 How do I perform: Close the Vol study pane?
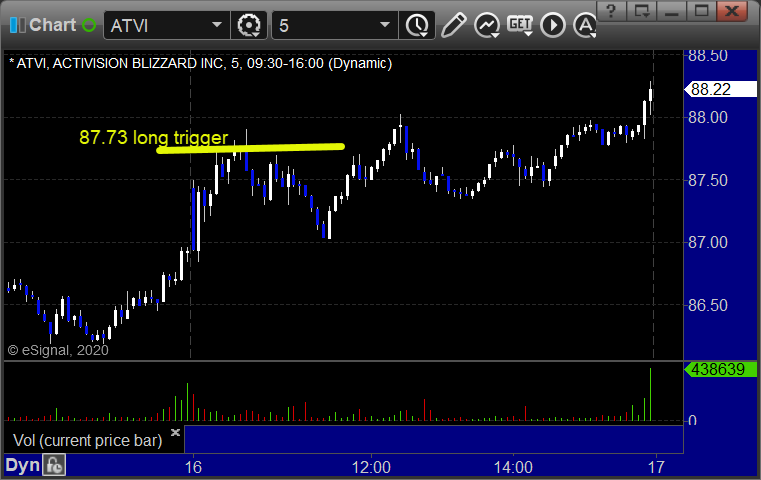pyautogui.click(x=175, y=432)
